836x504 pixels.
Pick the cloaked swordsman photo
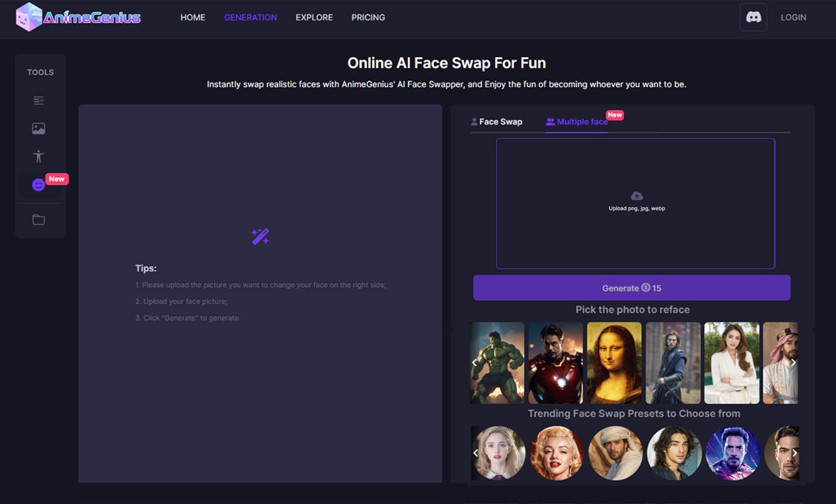pos(673,363)
